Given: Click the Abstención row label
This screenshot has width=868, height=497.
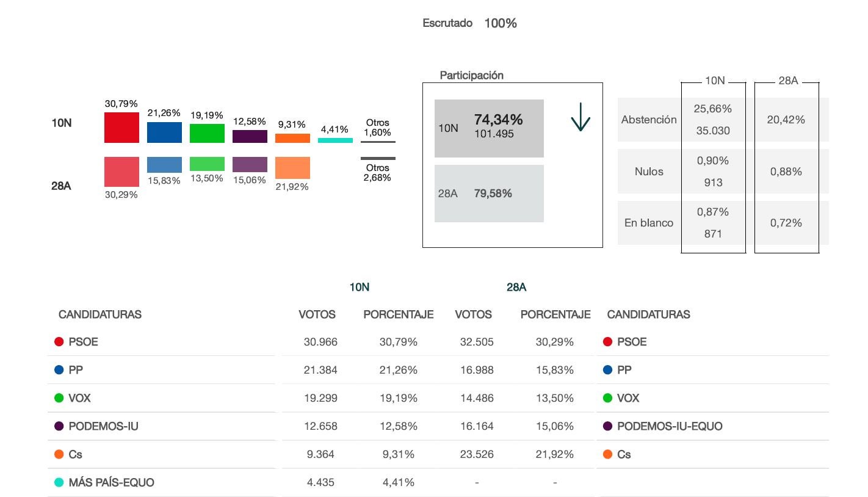Looking at the screenshot, I should pos(649,120).
